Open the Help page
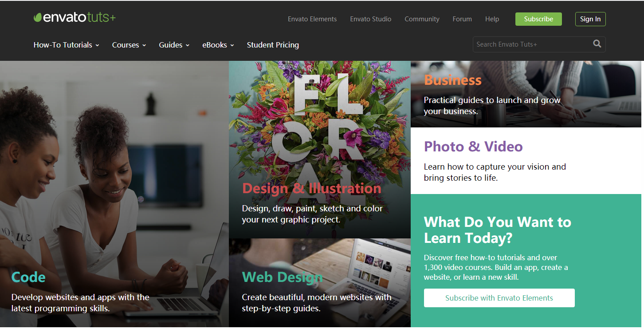The height and width of the screenshot is (329, 644). point(492,19)
